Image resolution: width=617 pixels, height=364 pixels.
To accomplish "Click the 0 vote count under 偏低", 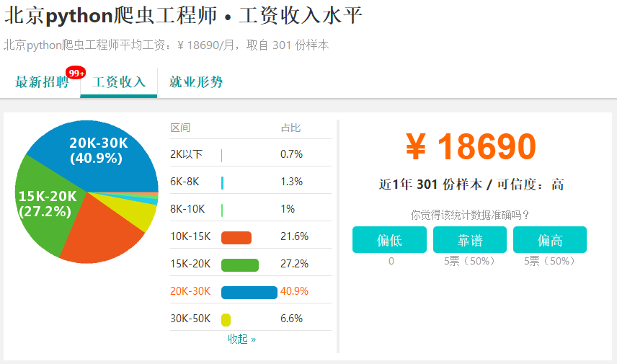I will coord(391,261).
